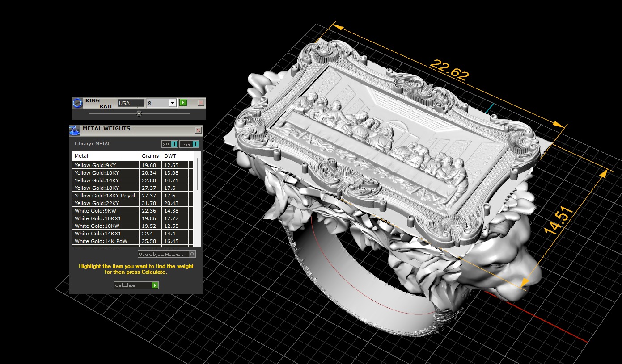Click the 22.62 dimension label
This screenshot has height=364, width=622.
tap(449, 70)
